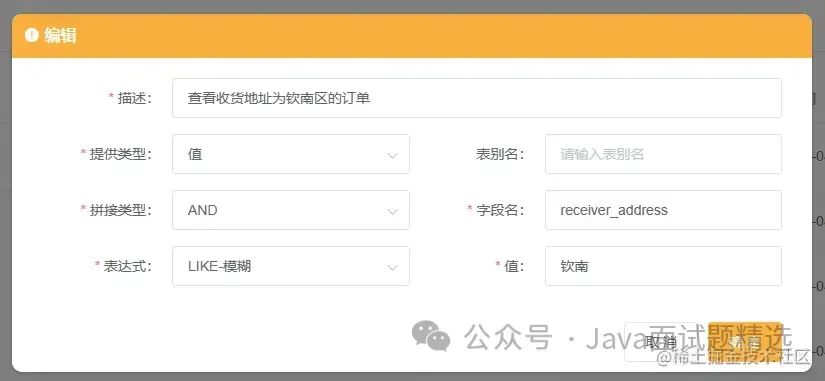Click the 字段名 field label

500,210
